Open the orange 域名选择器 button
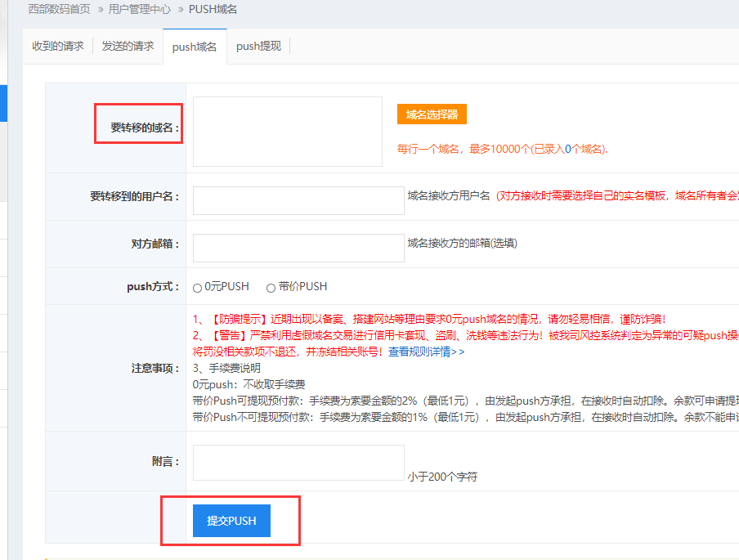 point(432,114)
